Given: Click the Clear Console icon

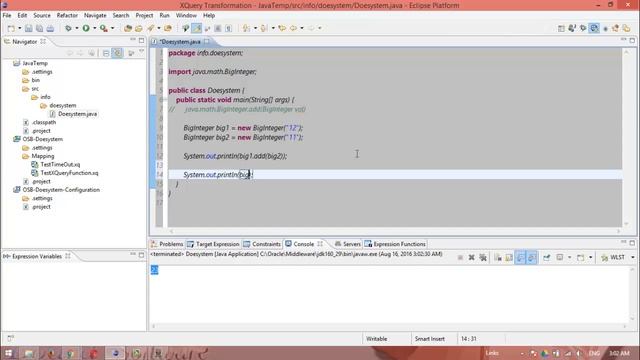Looking at the screenshot, I should [x=498, y=257].
